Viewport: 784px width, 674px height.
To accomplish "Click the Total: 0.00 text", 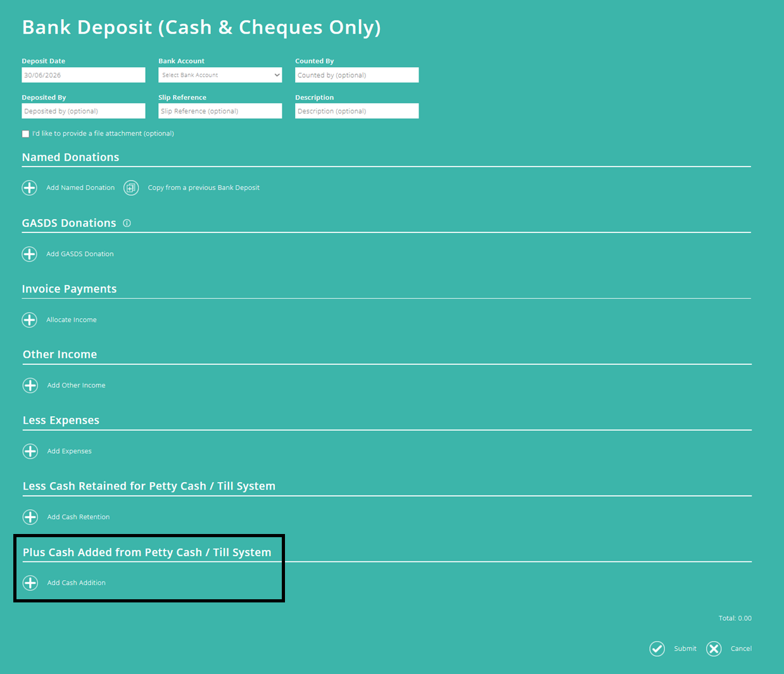I will [735, 618].
